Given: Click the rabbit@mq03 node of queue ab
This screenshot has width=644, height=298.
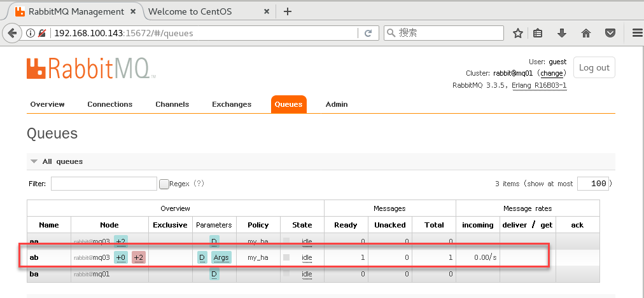Looking at the screenshot, I should point(92,258).
